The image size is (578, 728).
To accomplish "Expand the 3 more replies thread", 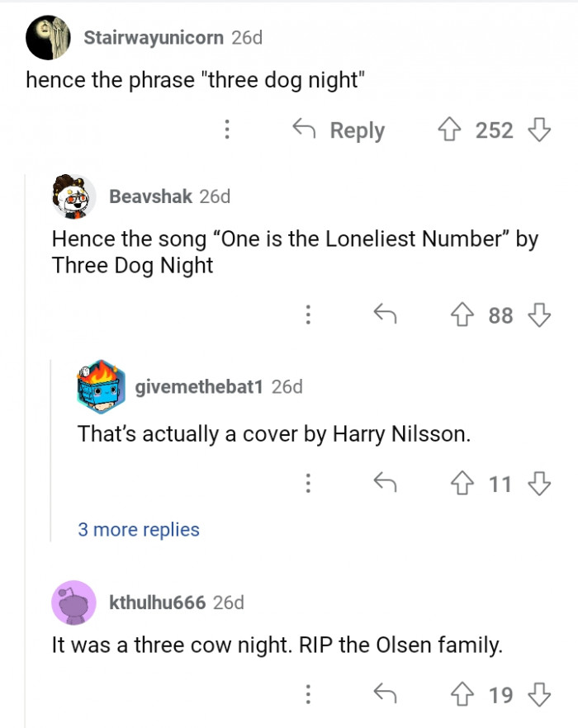I will (x=138, y=529).
